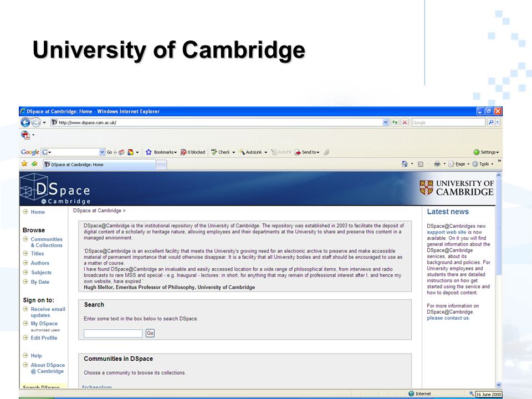
Task: Open the Home button dropdown arrow
Action: point(412,164)
